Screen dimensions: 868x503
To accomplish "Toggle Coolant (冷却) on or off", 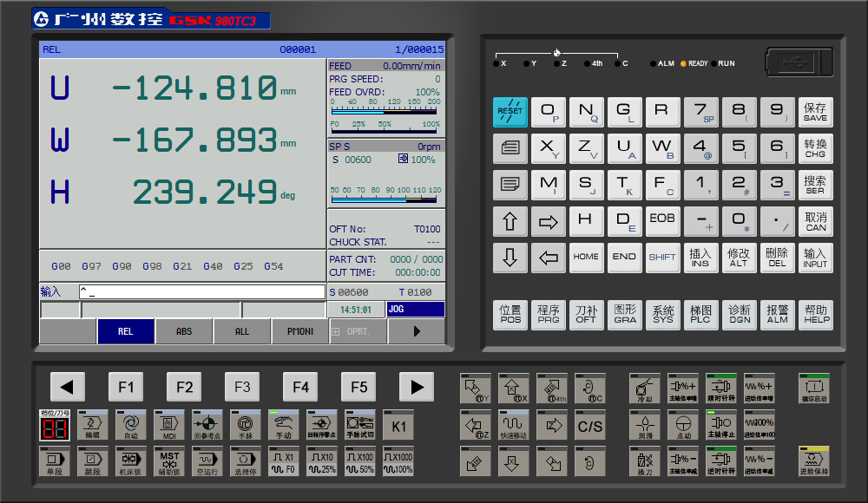I will click(x=644, y=387).
